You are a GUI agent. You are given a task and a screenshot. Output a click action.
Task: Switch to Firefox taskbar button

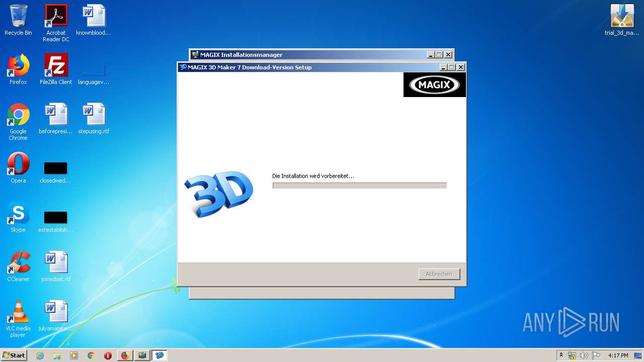(125, 355)
